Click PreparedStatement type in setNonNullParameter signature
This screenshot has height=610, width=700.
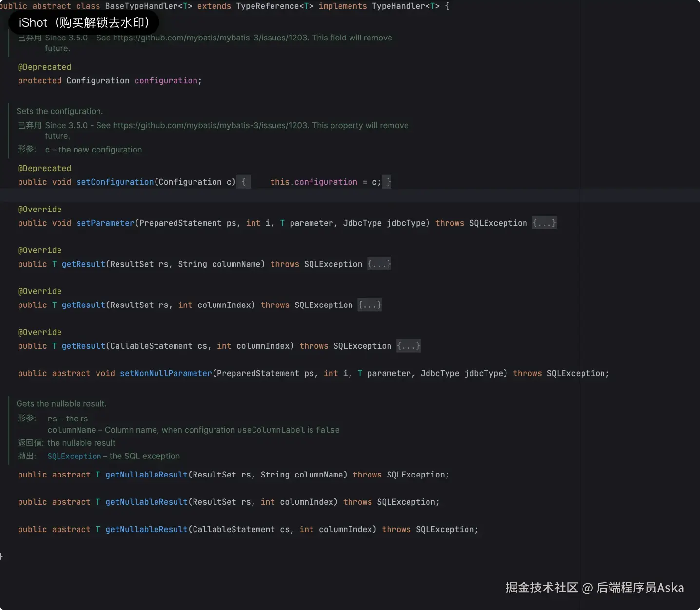[x=258, y=374]
